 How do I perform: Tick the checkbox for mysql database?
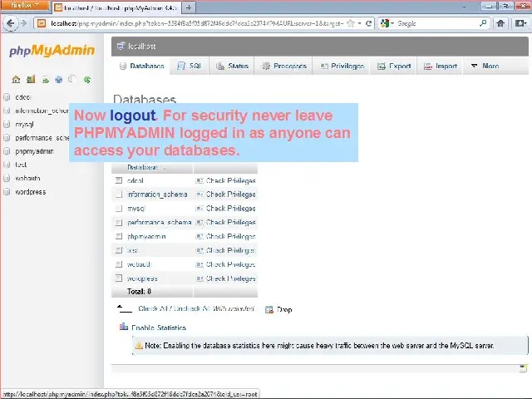[119, 209]
